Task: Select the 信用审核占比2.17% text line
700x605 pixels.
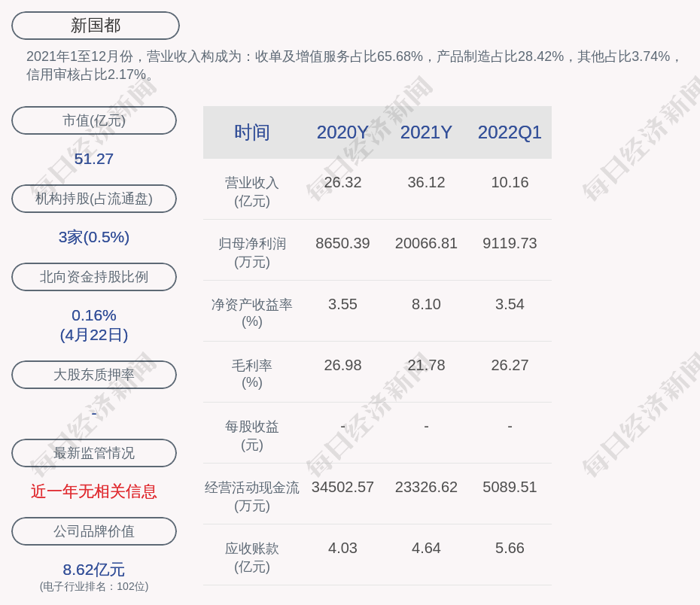Action: click(x=90, y=74)
